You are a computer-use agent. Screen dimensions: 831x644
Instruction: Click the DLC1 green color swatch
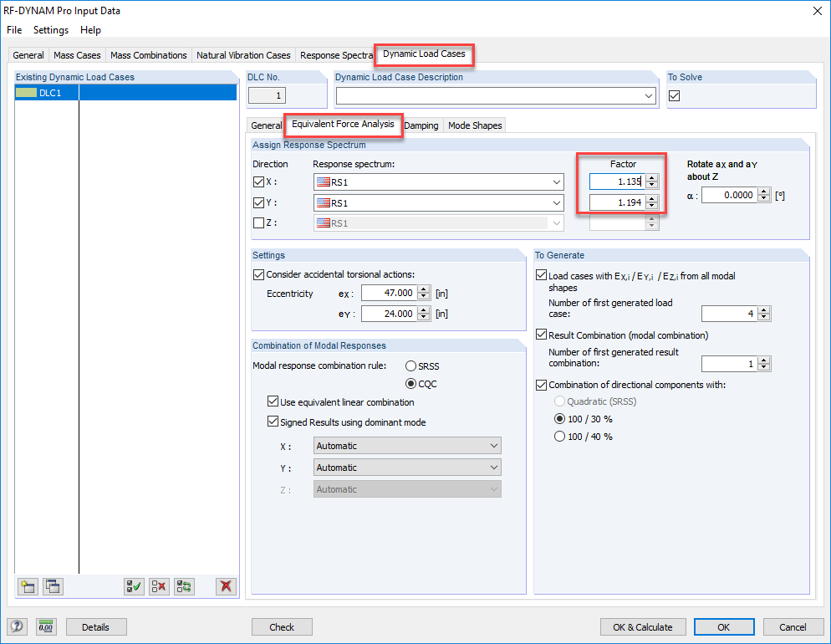(26, 93)
